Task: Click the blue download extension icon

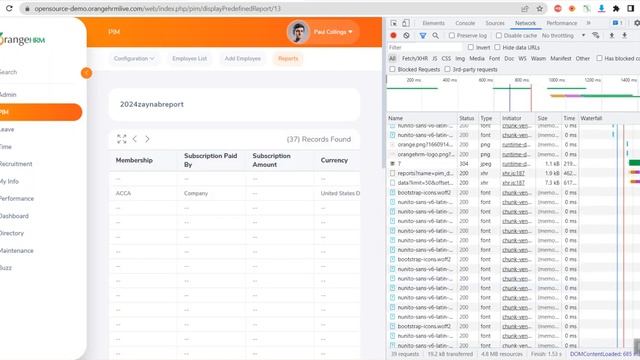Action: click(601, 9)
